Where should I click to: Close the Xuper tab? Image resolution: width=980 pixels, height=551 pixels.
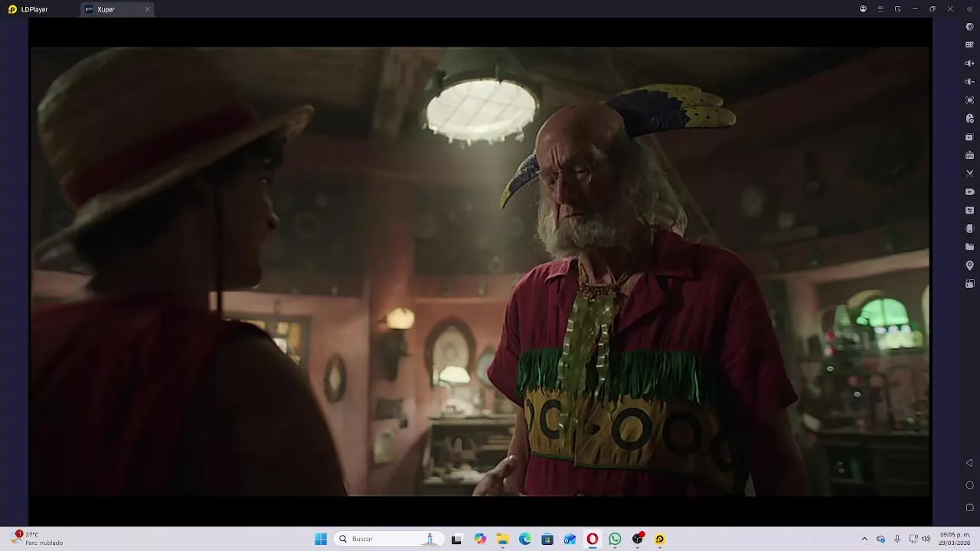coord(148,9)
